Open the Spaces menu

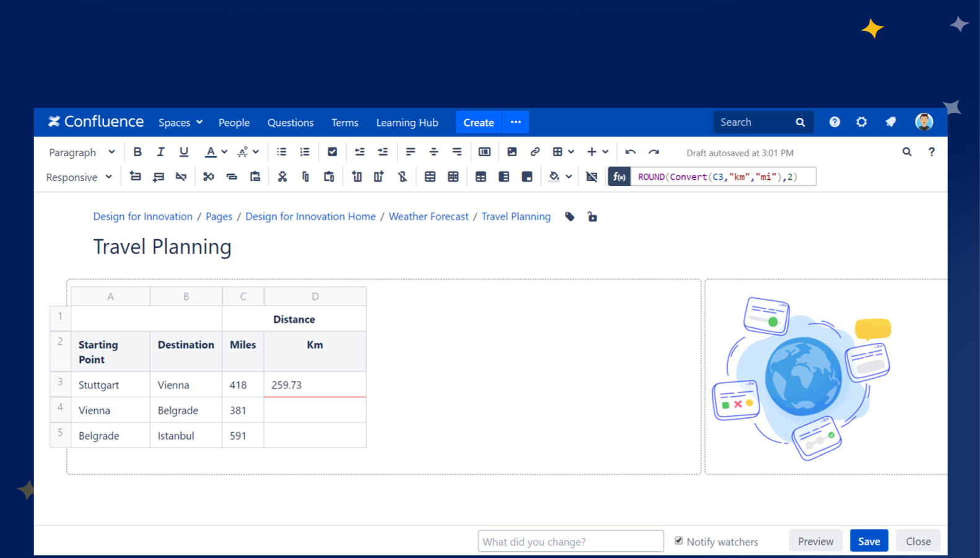(x=180, y=123)
